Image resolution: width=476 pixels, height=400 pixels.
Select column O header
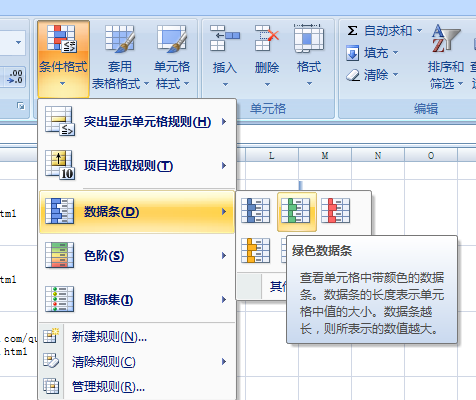coord(431,155)
